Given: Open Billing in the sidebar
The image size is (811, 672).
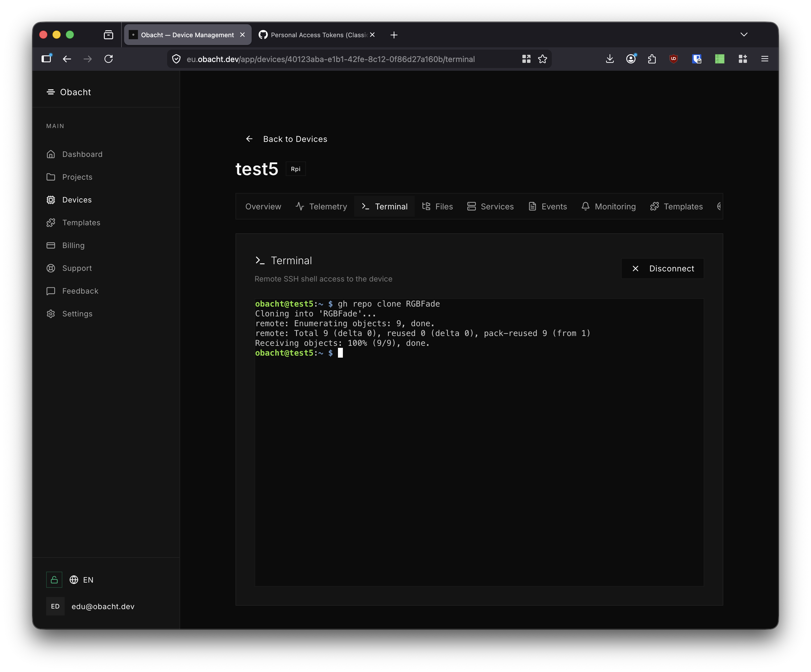Looking at the screenshot, I should pyautogui.click(x=65, y=245).
